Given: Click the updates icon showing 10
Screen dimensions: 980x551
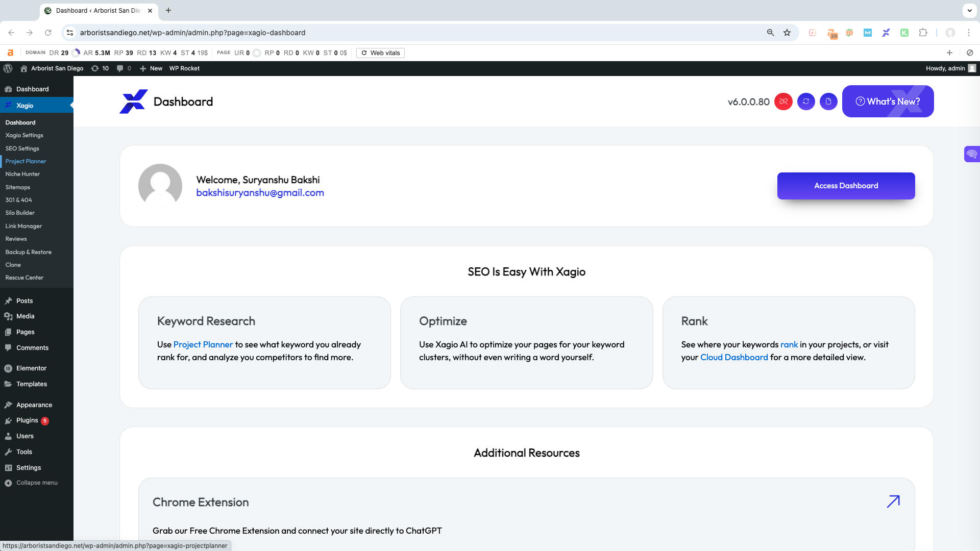Looking at the screenshot, I should (x=100, y=68).
